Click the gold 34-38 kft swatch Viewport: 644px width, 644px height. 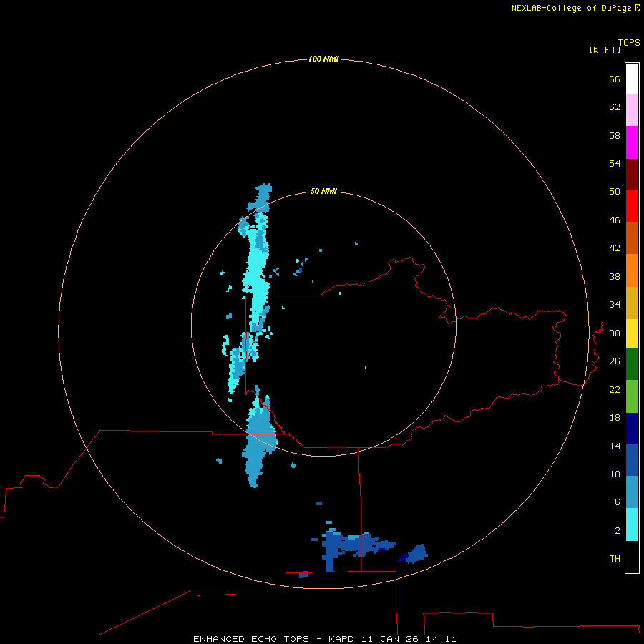point(632,303)
